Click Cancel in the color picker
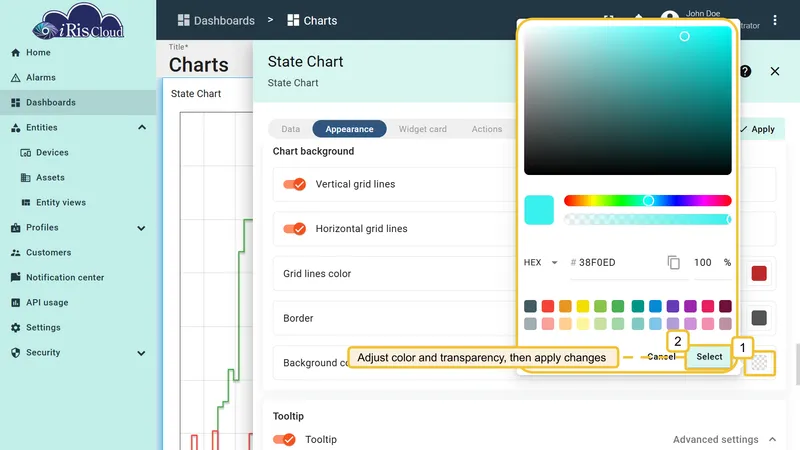800x450 pixels. [x=661, y=357]
